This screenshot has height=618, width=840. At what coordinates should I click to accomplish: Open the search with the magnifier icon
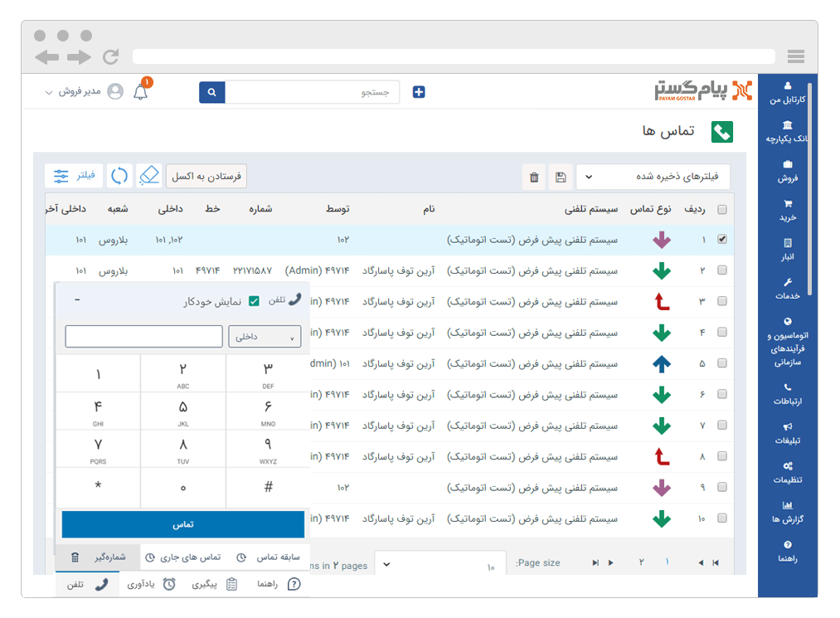tap(211, 91)
